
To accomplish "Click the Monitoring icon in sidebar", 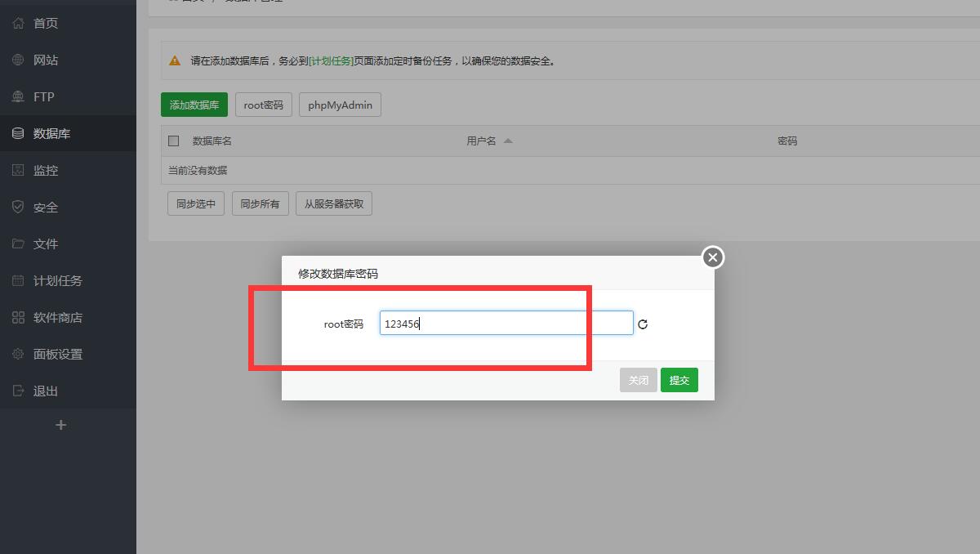I will click(18, 170).
